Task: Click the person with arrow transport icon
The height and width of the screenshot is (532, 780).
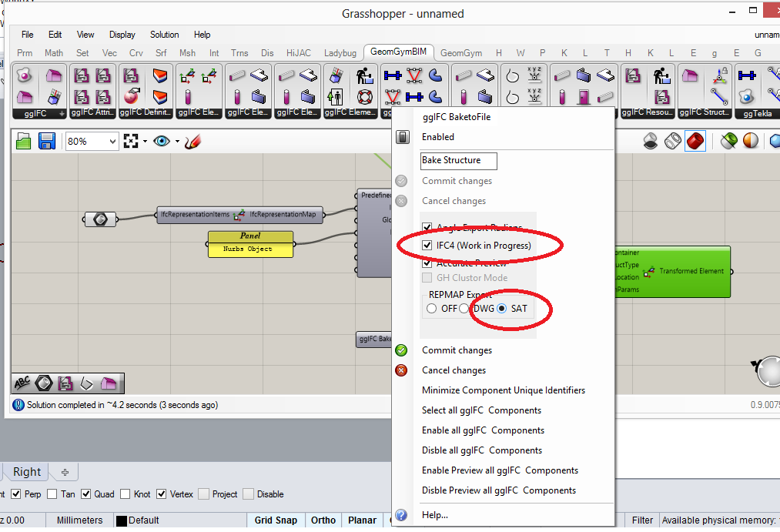Action: pyautogui.click(x=335, y=96)
